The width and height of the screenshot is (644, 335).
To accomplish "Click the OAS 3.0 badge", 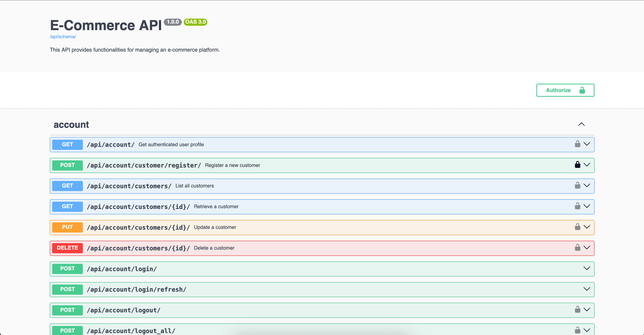I will pyautogui.click(x=195, y=22).
